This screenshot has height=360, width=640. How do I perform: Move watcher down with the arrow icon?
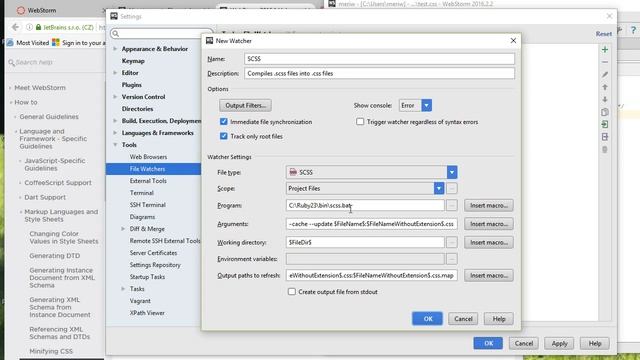(x=605, y=100)
